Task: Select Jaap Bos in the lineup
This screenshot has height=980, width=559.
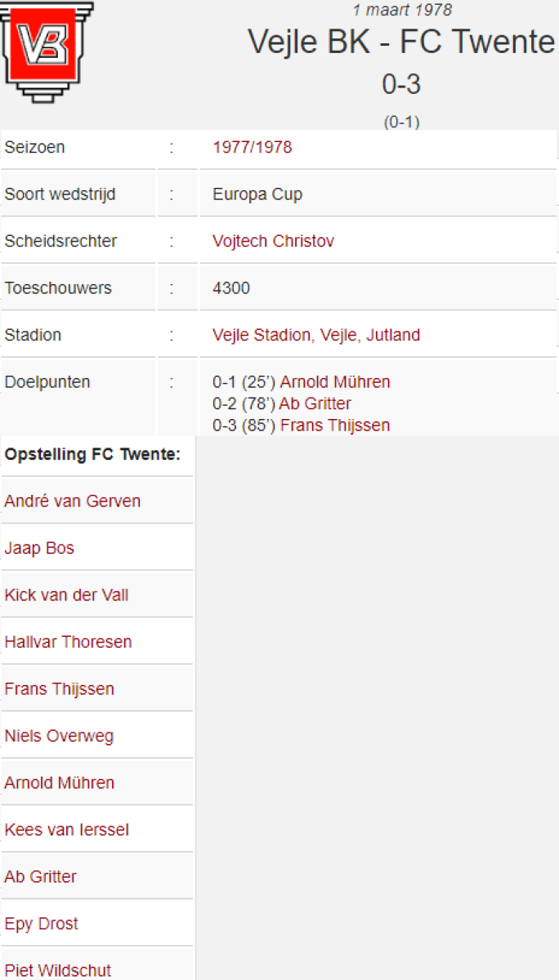Action: click(39, 548)
